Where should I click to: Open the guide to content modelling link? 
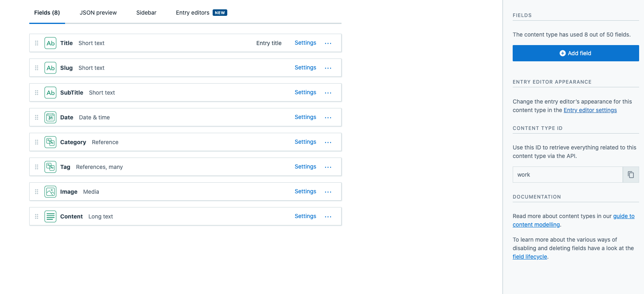(x=574, y=220)
